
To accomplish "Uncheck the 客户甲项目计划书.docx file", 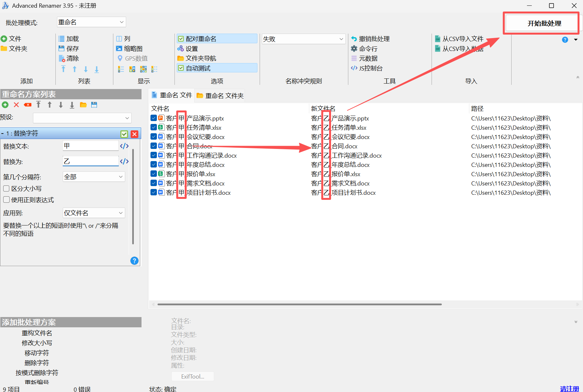I will click(154, 192).
